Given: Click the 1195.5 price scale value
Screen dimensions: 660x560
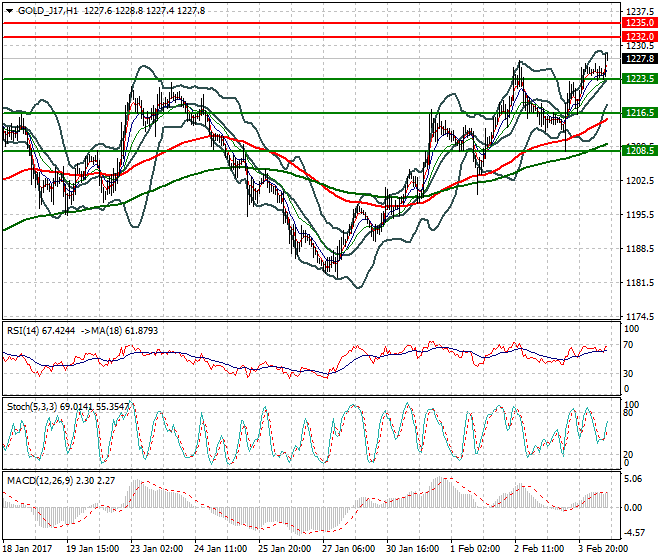Looking at the screenshot, I should coord(640,215).
